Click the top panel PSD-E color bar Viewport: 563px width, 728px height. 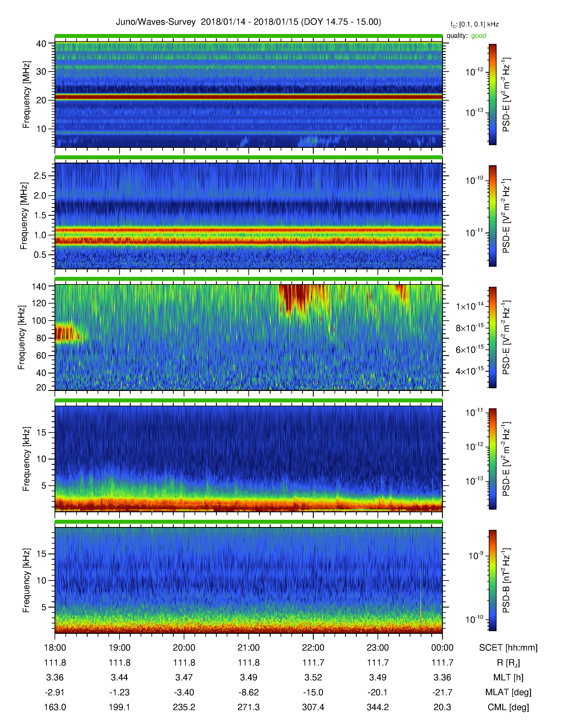[493, 94]
